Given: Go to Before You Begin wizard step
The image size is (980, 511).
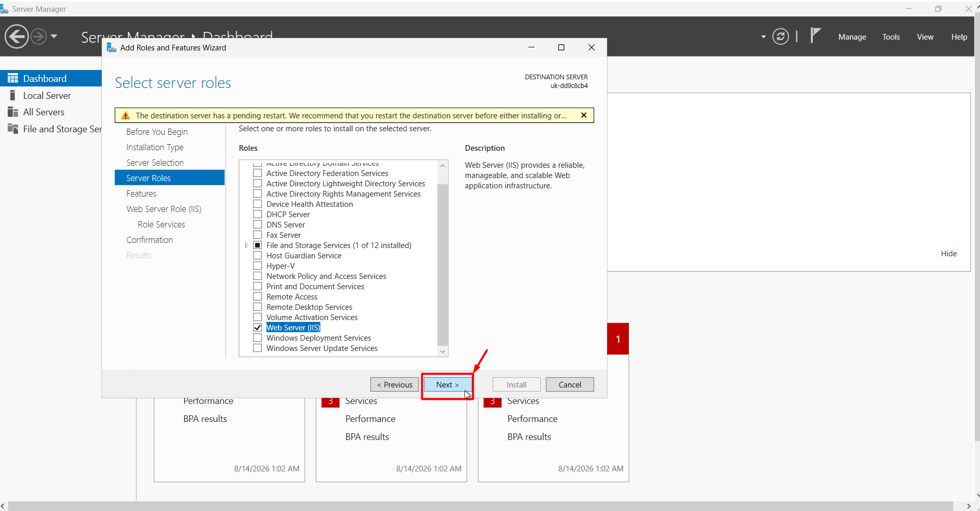Looking at the screenshot, I should pos(157,132).
